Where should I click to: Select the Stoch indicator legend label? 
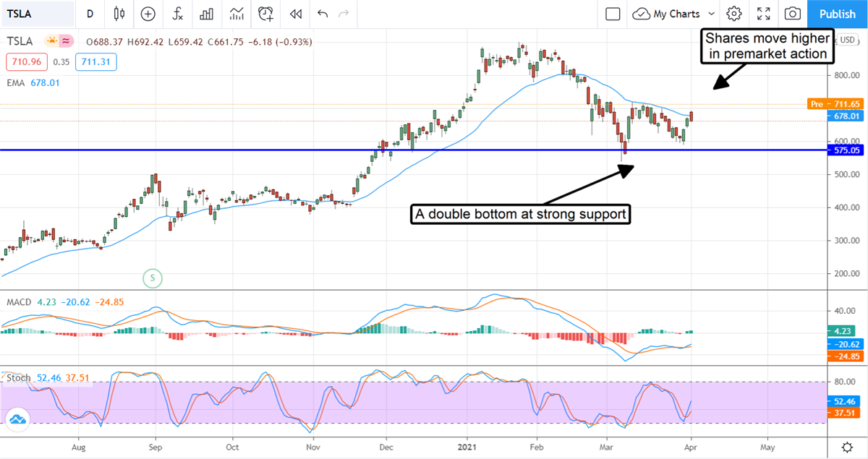[19, 377]
